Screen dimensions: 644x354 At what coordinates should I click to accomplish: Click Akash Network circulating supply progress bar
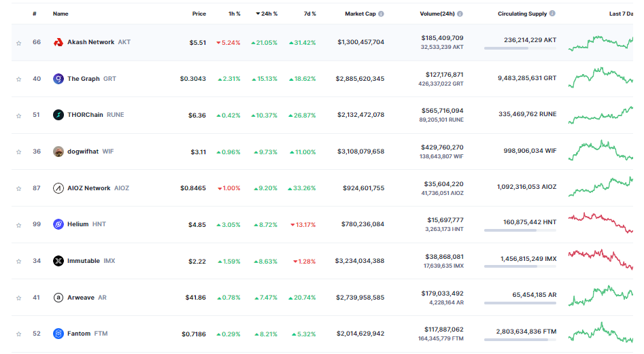pos(520,48)
